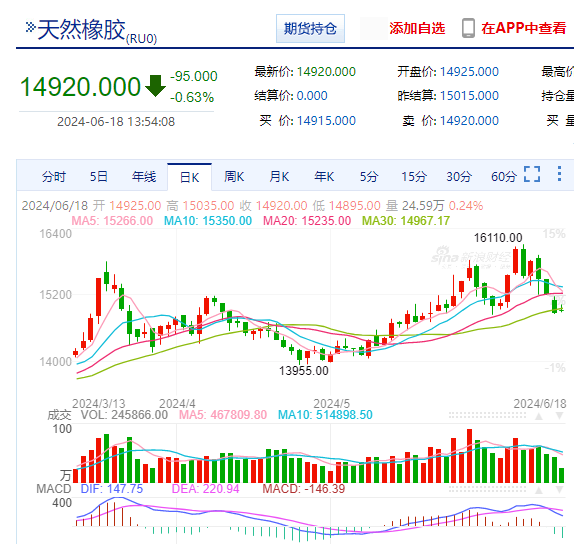
Task: Click the 期货持仓 button
Action: coord(310,29)
